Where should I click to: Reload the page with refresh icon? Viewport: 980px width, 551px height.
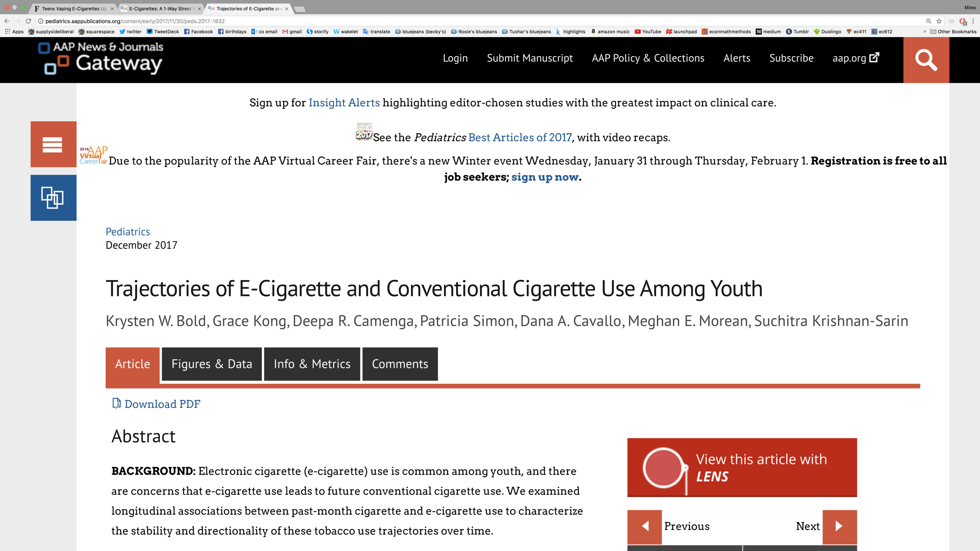click(28, 21)
